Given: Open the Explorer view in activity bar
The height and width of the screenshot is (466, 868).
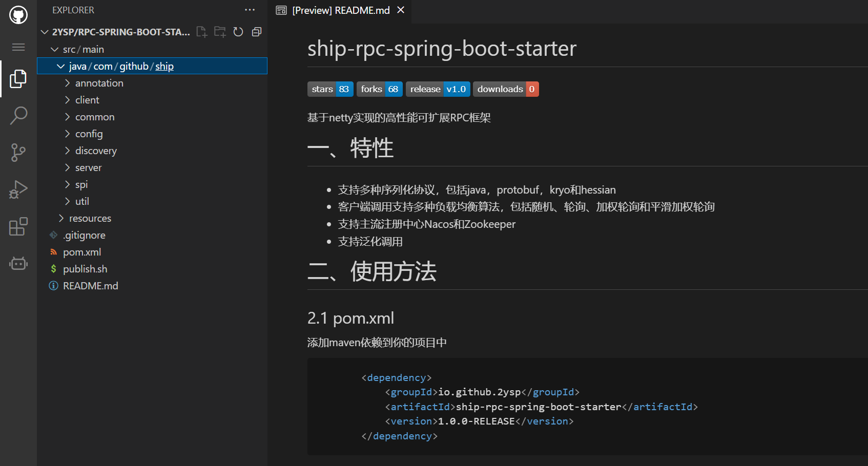Looking at the screenshot, I should [x=18, y=79].
